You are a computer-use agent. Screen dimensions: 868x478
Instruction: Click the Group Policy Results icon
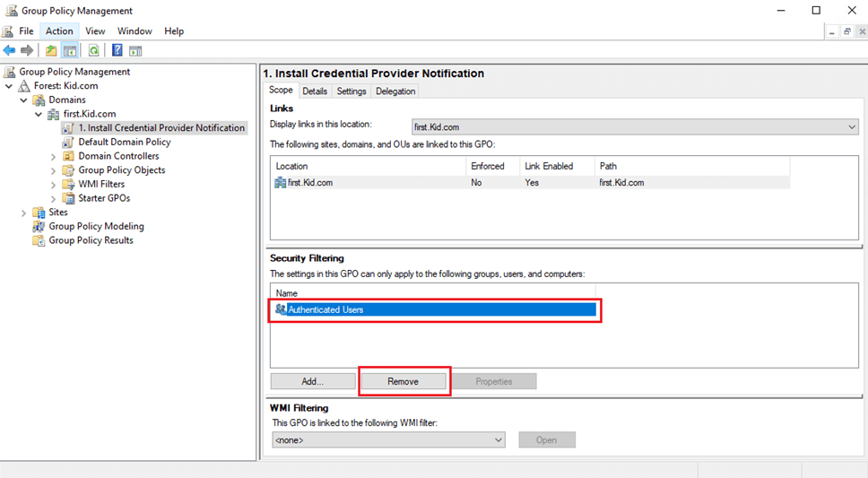click(39, 240)
